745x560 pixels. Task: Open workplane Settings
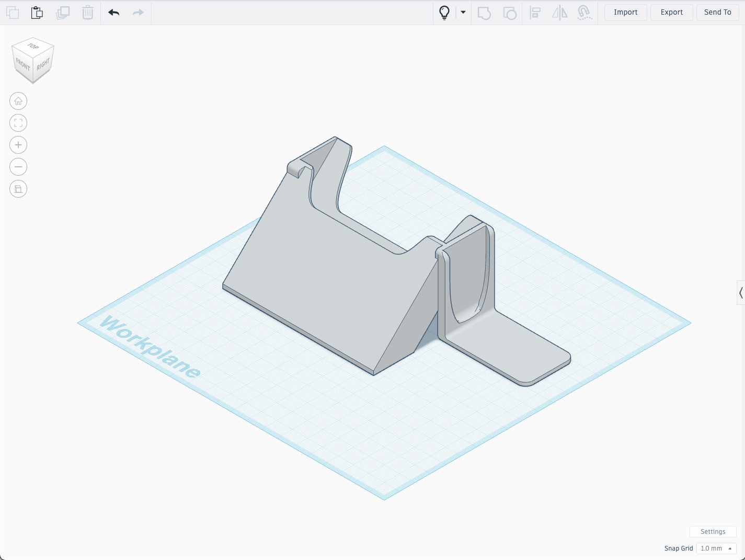(713, 532)
